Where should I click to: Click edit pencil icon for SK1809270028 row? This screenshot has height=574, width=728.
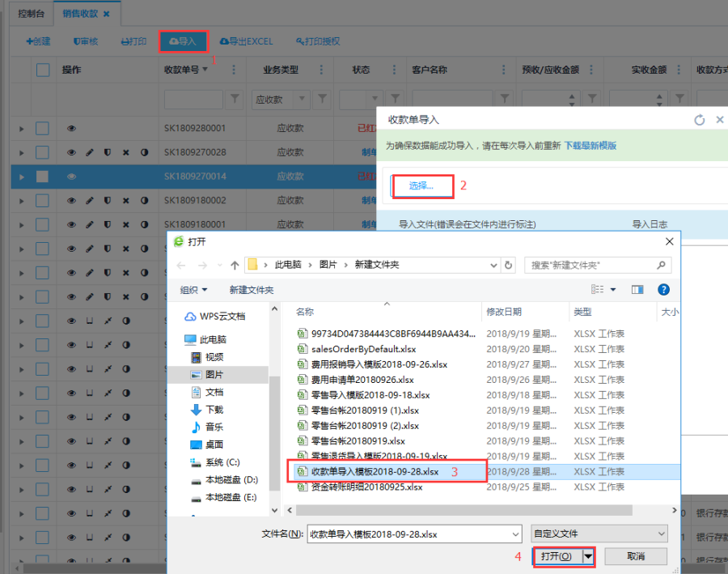[90, 152]
